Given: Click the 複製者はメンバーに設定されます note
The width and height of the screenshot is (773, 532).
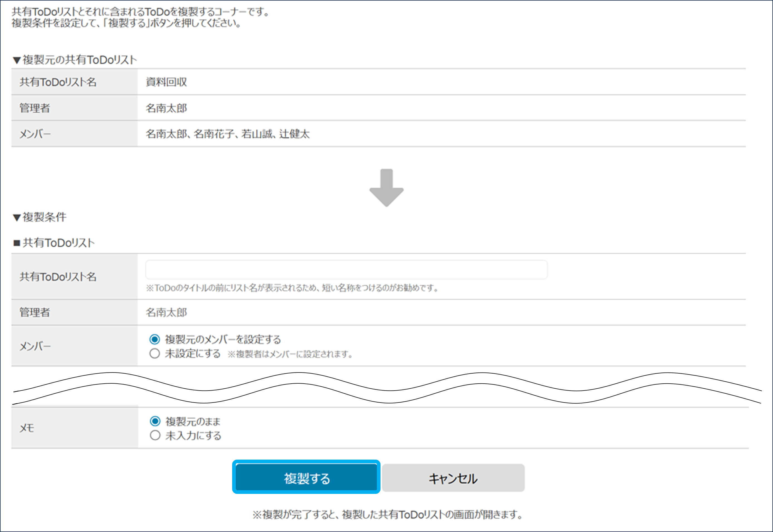Looking at the screenshot, I should point(290,354).
